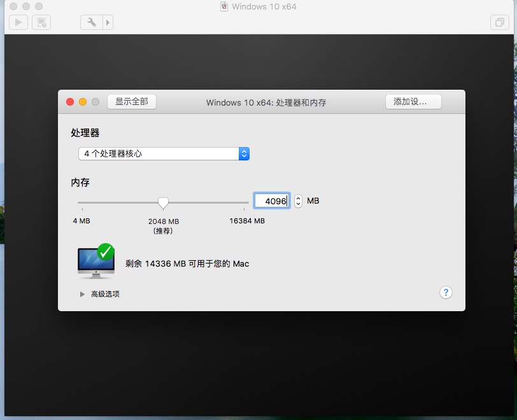Click the blue double-arrow on the processor combo box

[244, 153]
